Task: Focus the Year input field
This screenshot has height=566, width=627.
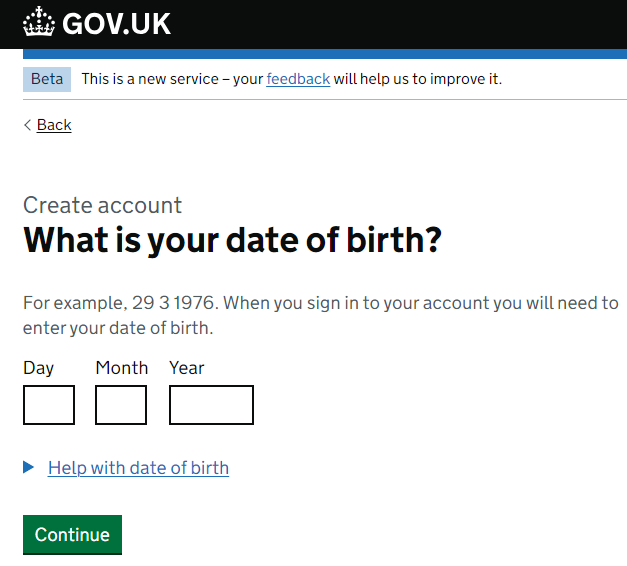Action: (x=211, y=405)
